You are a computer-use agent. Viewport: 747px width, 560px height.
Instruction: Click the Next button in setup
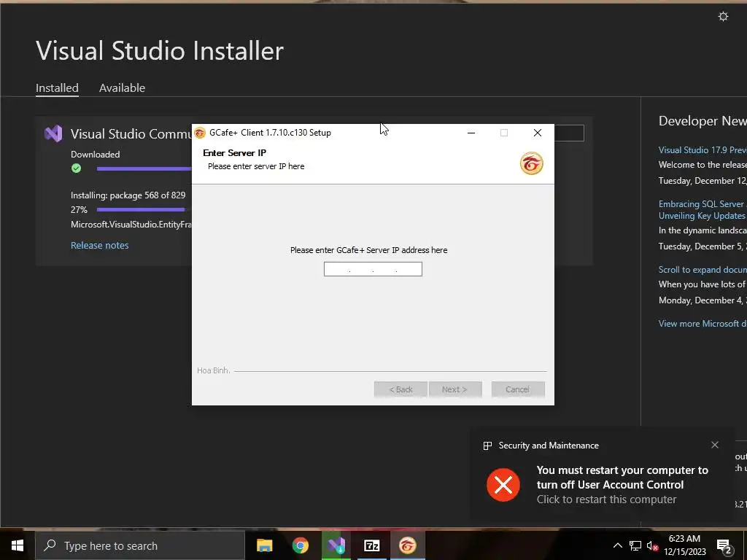[455, 389]
